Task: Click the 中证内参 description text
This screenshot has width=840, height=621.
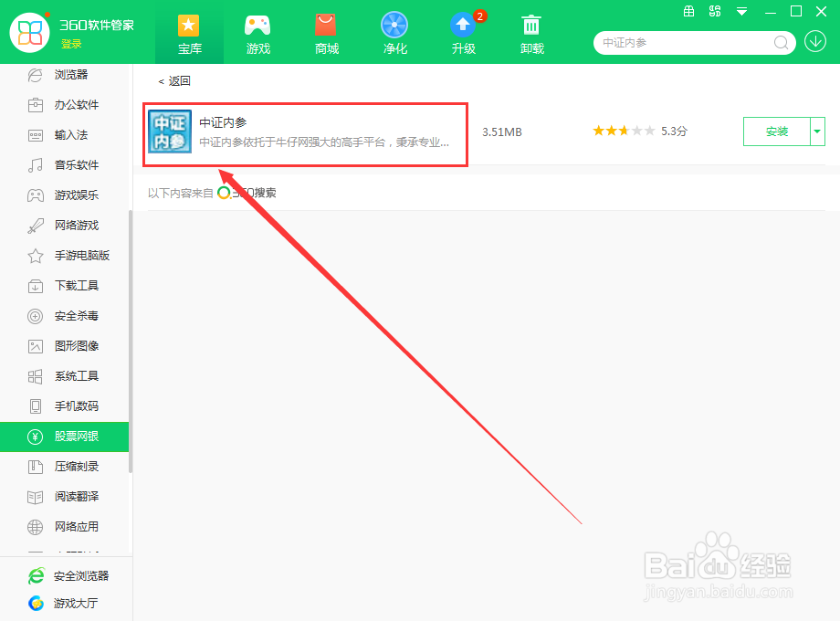Action: [324, 142]
